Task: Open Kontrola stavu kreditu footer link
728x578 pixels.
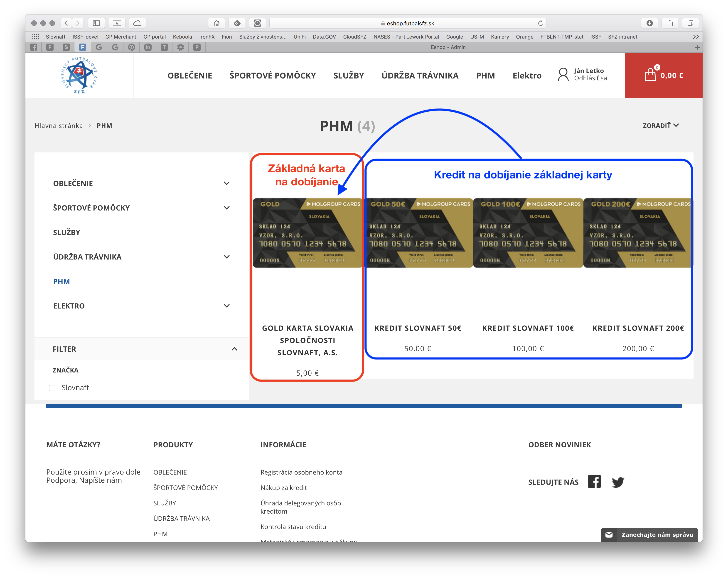Action: 293,526
